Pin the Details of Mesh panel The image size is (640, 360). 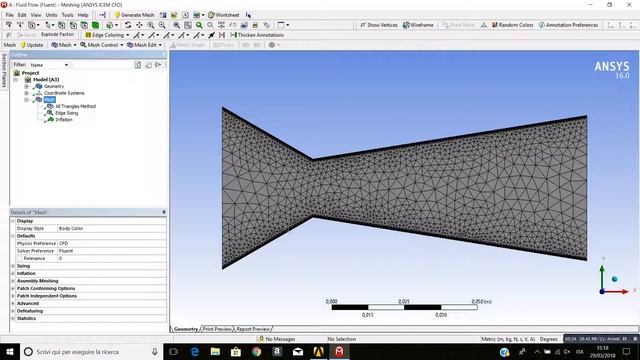pos(164,212)
